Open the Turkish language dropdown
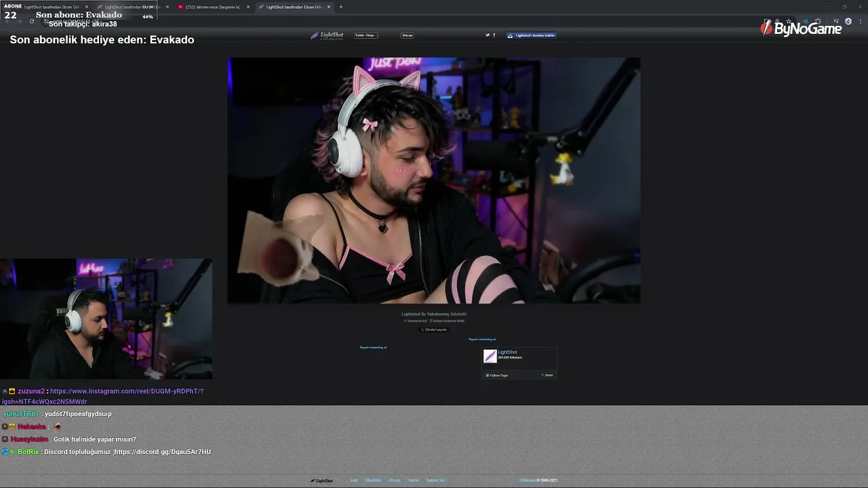Image resolution: width=868 pixels, height=488 pixels. pos(366,35)
